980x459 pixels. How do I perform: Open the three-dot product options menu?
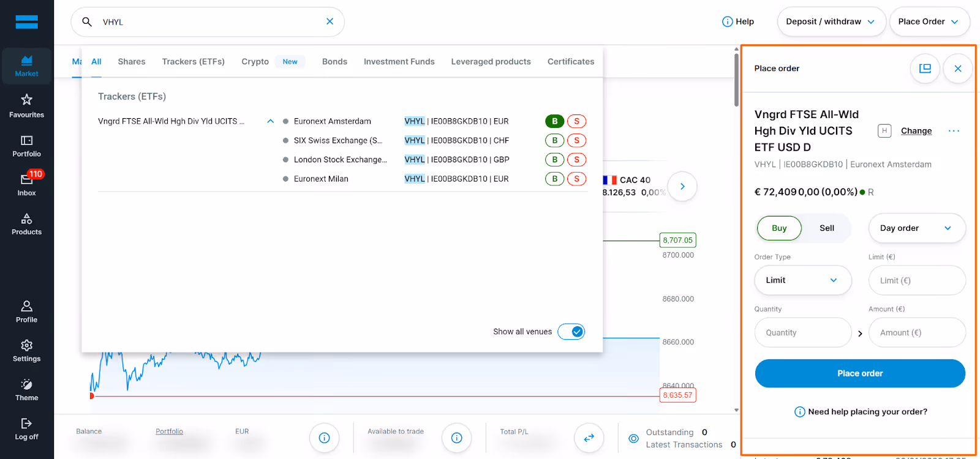pyautogui.click(x=954, y=131)
